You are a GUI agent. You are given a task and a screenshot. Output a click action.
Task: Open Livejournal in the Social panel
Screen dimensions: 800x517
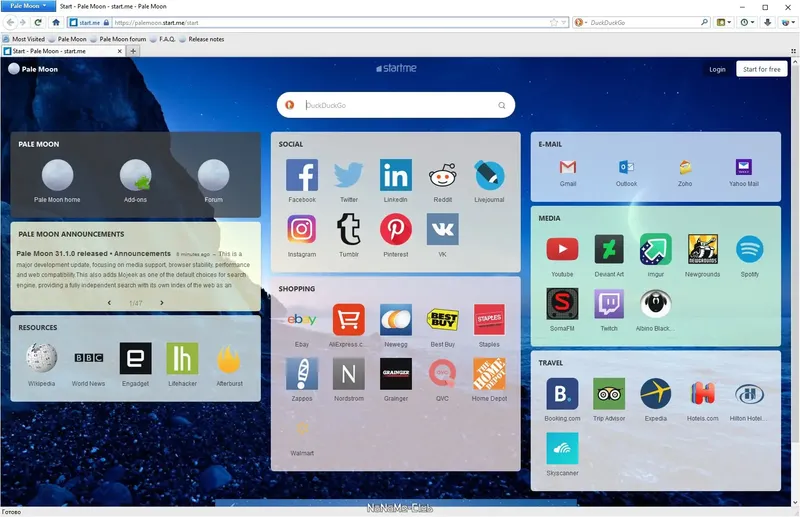[x=489, y=175]
